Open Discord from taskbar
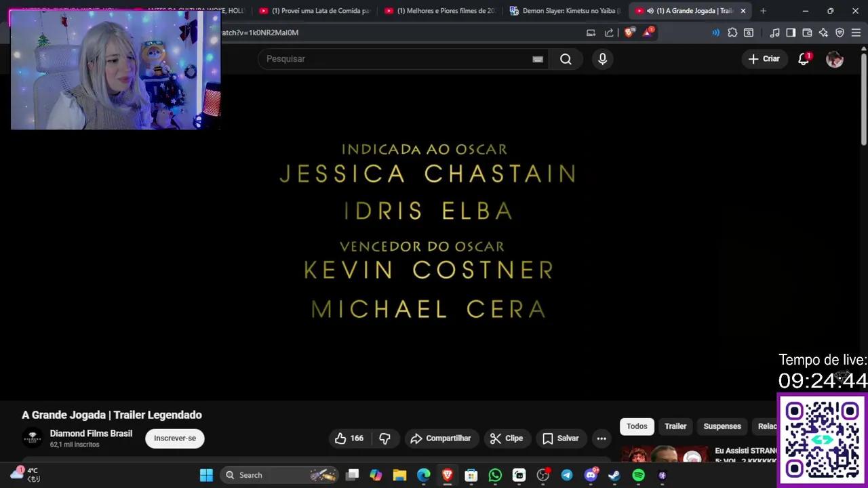The width and height of the screenshot is (868, 488). (x=591, y=475)
